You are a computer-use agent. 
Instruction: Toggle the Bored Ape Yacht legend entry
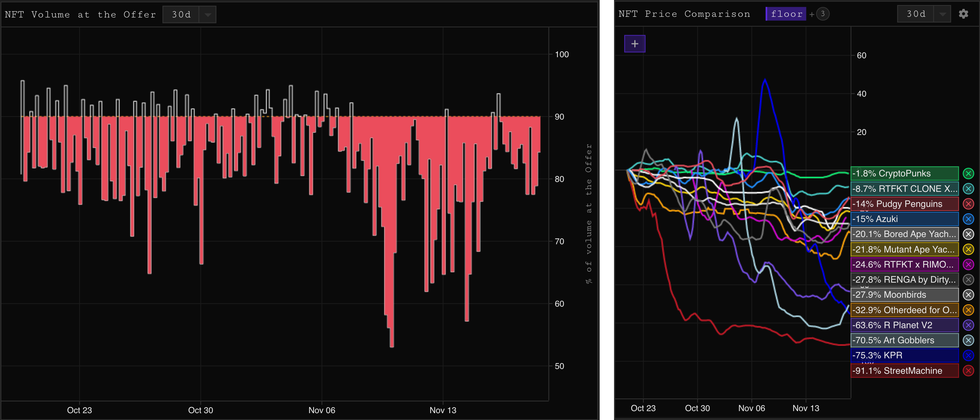tap(904, 234)
